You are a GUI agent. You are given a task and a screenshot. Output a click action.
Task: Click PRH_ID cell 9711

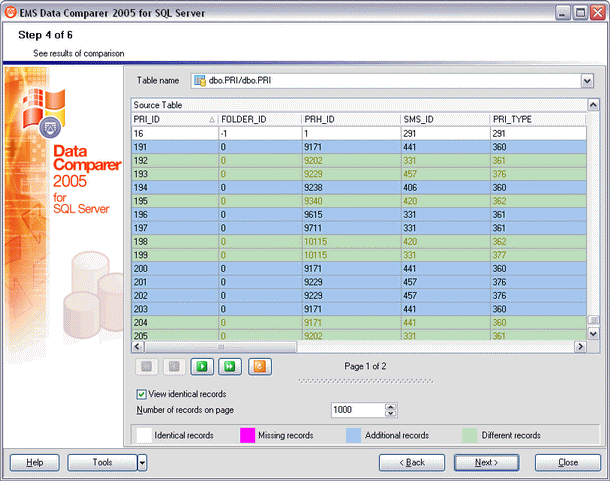tap(352, 228)
